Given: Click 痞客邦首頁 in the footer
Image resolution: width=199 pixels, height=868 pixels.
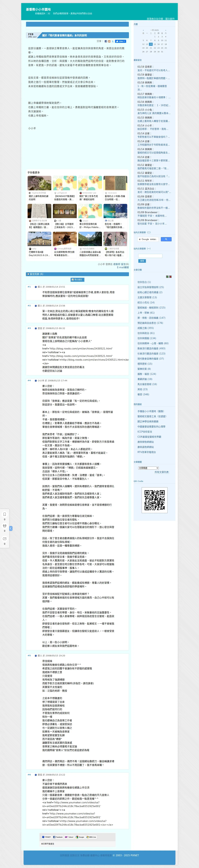Looking at the screenshot, I should 106,855.
